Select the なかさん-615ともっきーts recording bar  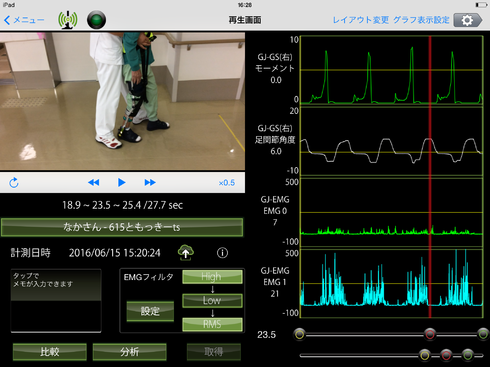[x=122, y=227]
